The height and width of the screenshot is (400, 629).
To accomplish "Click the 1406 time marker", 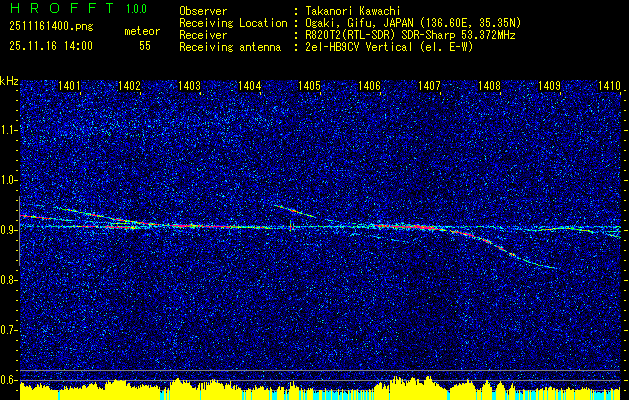I will click(369, 85).
